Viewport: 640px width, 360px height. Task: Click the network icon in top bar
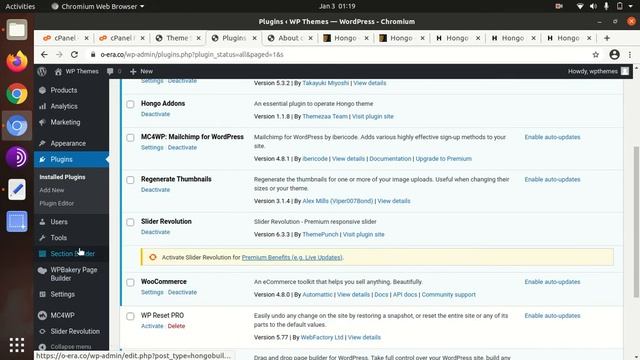(x=580, y=6)
